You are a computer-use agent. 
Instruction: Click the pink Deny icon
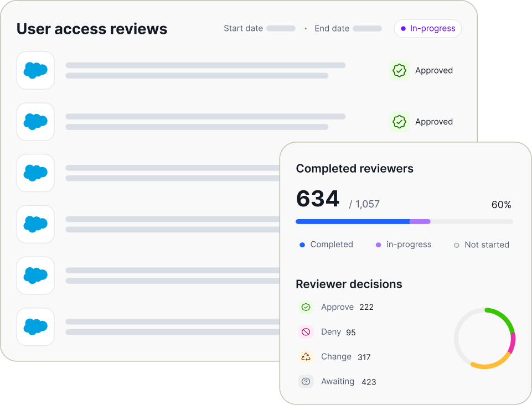click(x=306, y=332)
